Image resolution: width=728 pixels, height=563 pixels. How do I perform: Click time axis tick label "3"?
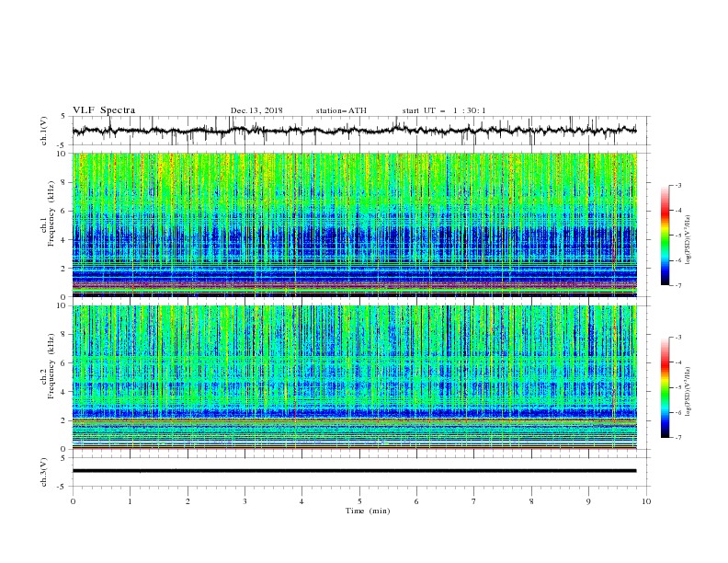pyautogui.click(x=245, y=501)
